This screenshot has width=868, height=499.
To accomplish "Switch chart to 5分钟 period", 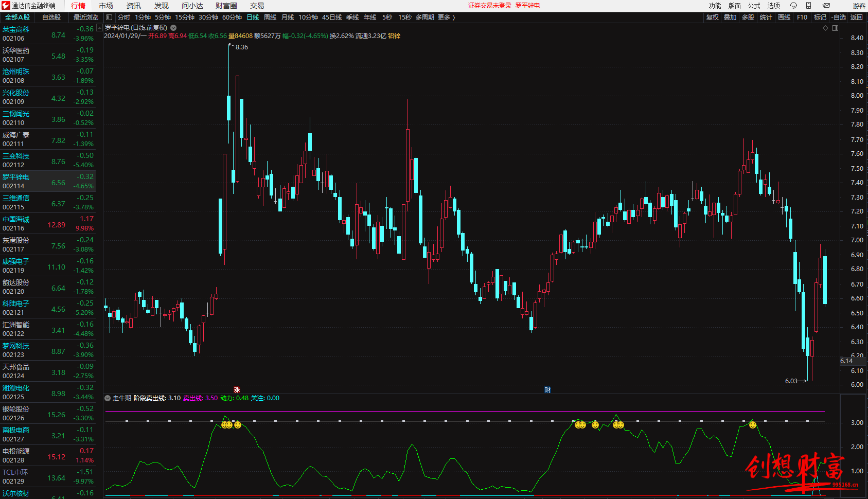I will 163,17.
